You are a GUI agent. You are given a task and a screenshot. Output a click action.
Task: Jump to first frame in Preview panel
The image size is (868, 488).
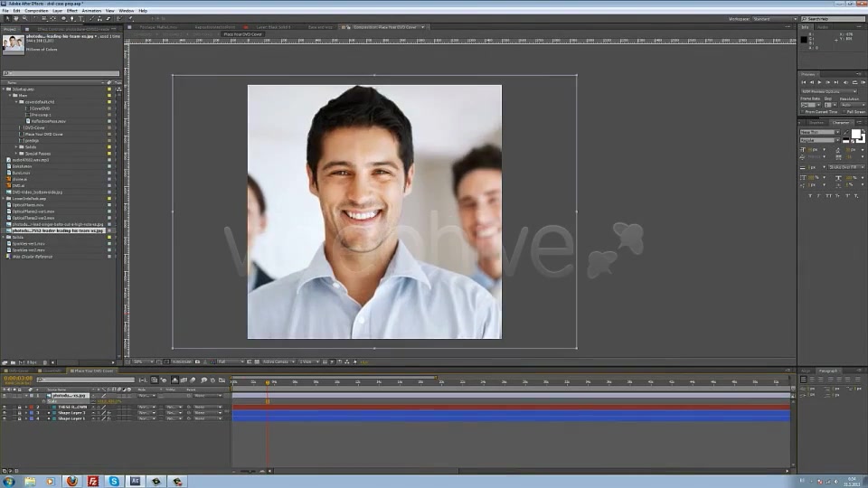click(x=804, y=82)
